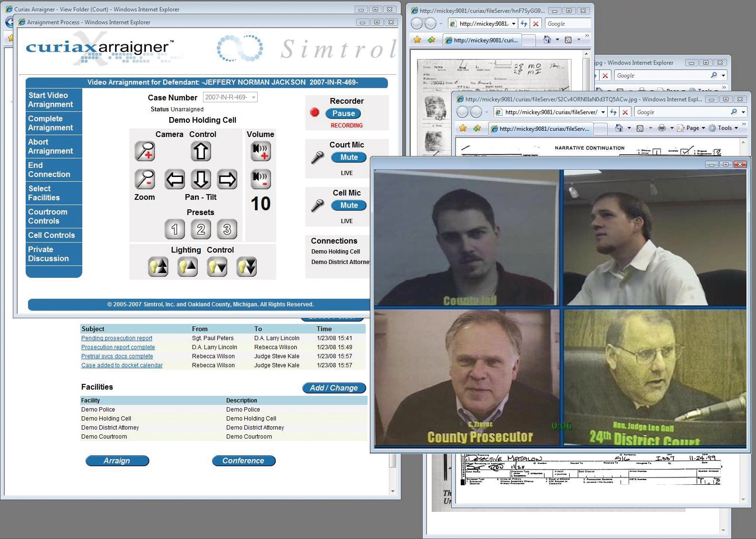The height and width of the screenshot is (539, 756).
Task: Expand Print options arrow in S2Cv4 window
Action: click(x=672, y=128)
